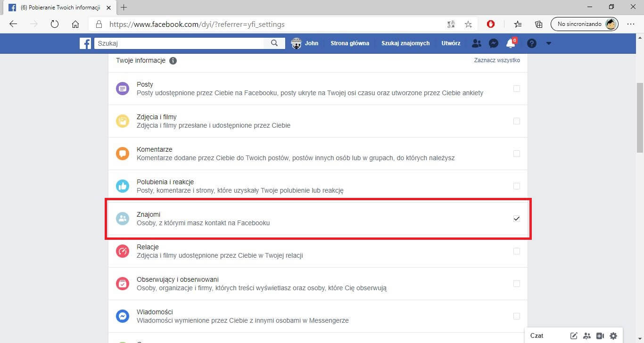Open the help question mark icon
This screenshot has height=343, width=644.
[532, 43]
